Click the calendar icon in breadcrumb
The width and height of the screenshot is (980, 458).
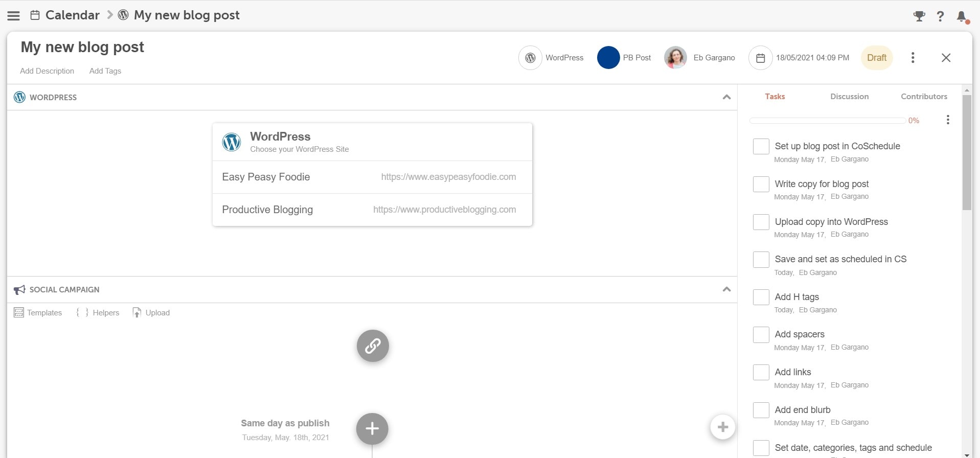tap(35, 15)
